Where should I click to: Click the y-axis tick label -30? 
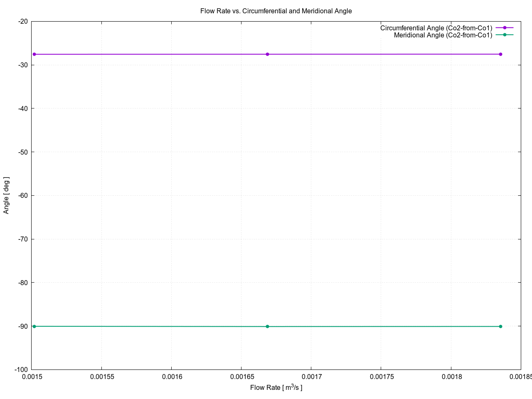pyautogui.click(x=23, y=65)
